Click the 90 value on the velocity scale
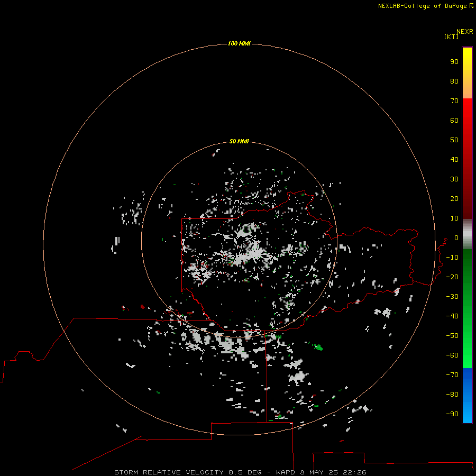 pos(454,62)
